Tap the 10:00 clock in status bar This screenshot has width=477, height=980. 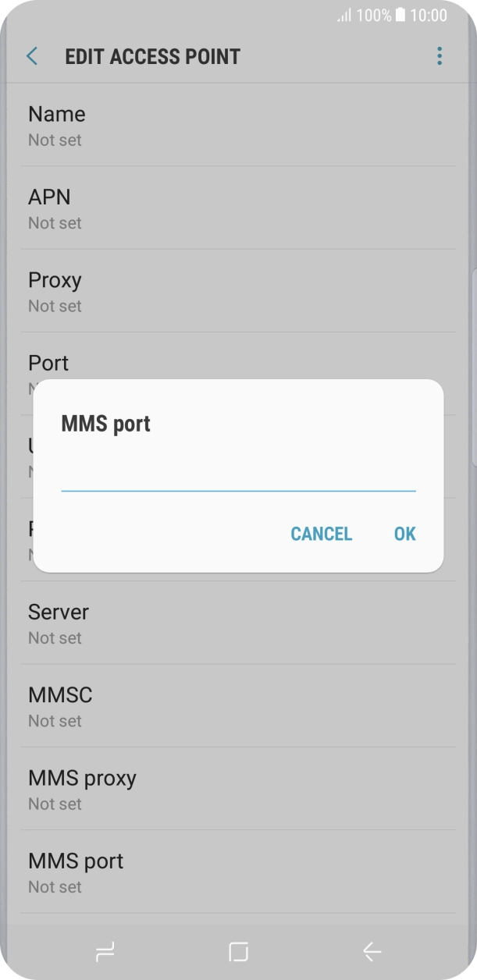[429, 15]
